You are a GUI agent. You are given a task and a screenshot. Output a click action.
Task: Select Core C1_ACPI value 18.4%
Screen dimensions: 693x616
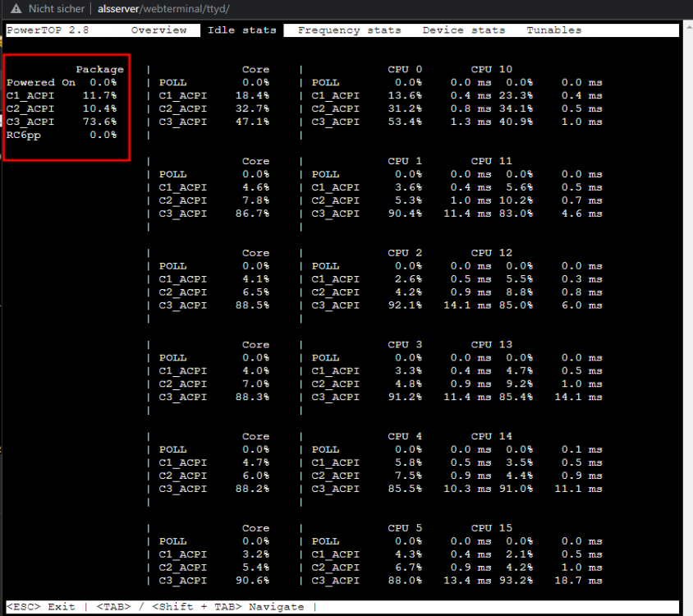(x=252, y=95)
